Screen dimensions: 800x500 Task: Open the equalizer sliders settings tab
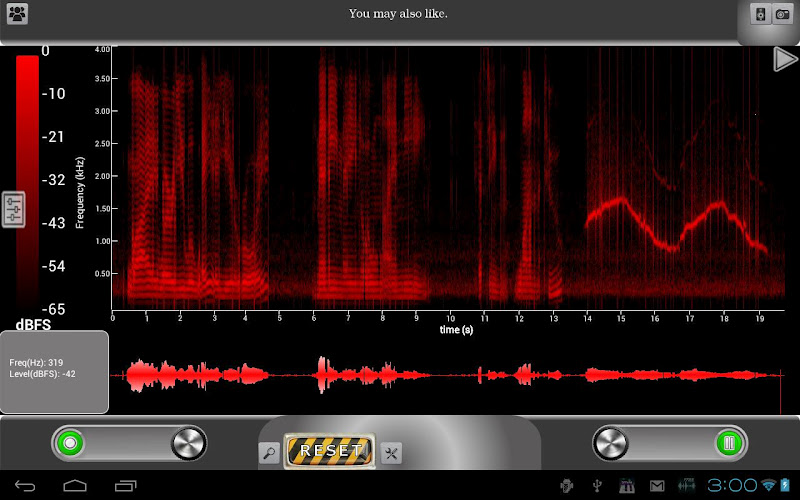coord(13,209)
